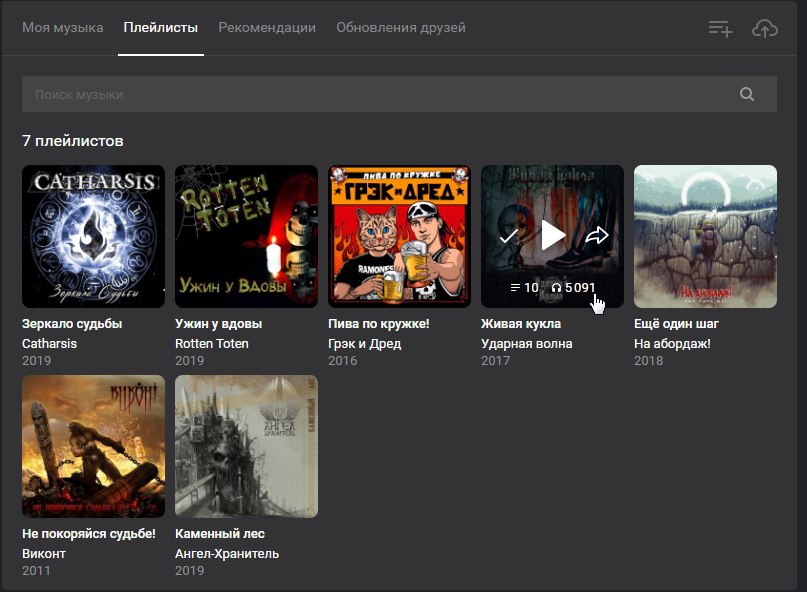Click the year 2011 under Виконт
807x592 pixels.
36,570
